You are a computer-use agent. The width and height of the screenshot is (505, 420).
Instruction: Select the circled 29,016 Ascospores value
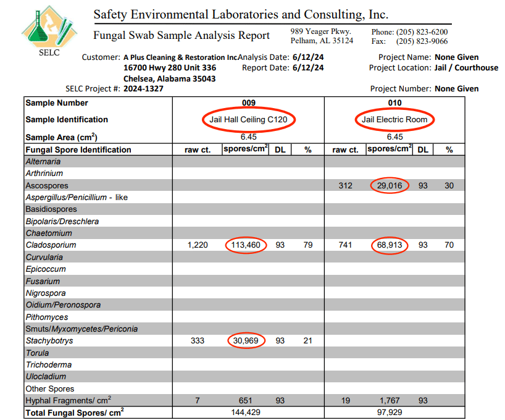390,185
